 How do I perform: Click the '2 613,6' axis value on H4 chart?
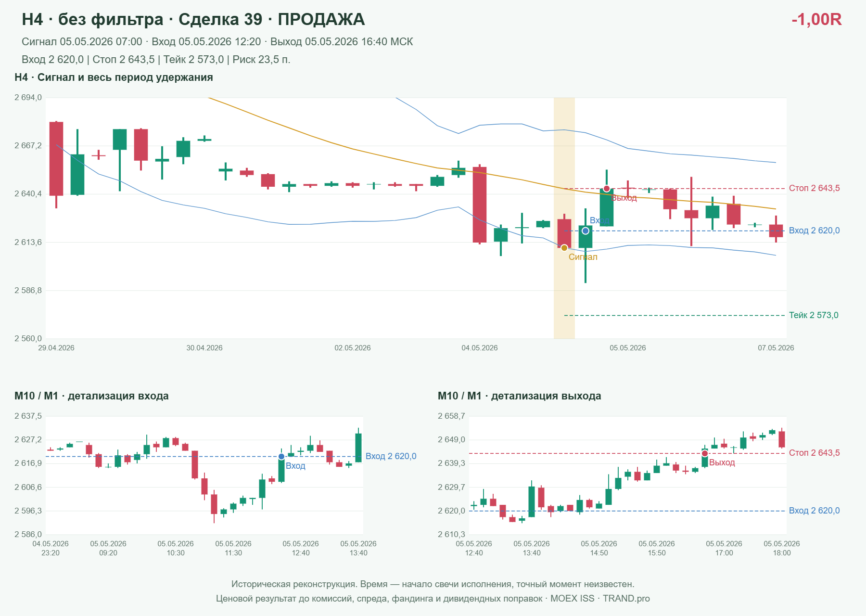tap(28, 243)
